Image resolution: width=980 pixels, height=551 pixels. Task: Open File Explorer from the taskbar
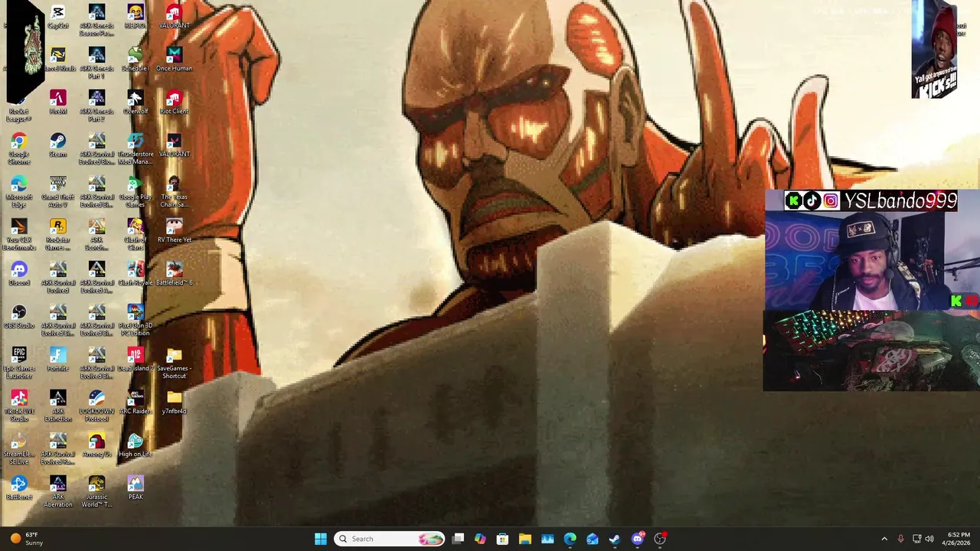[525, 539]
